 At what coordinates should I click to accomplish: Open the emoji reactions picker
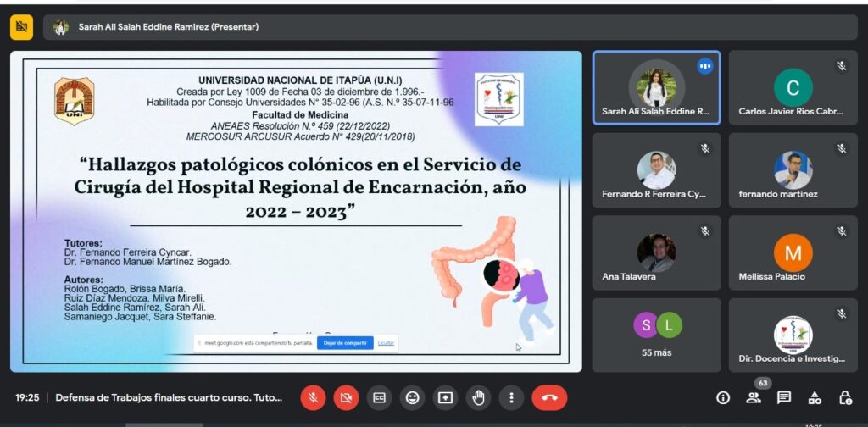click(412, 397)
